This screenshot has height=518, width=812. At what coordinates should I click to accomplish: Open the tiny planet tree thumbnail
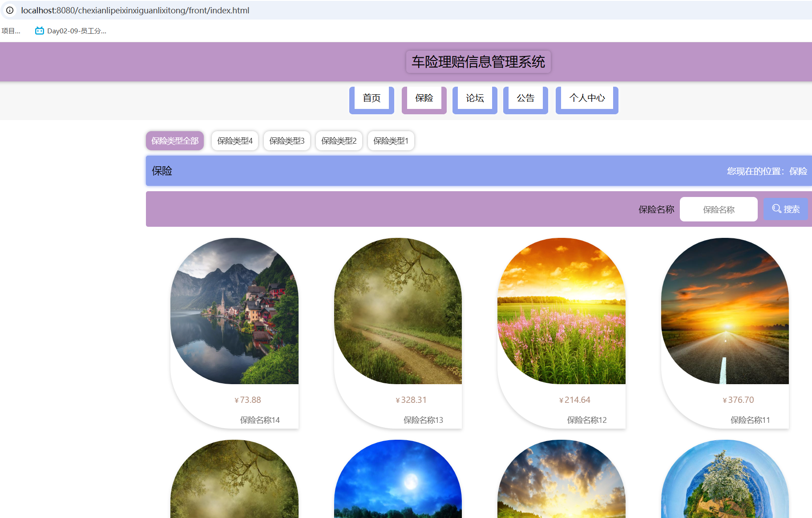pos(725,479)
